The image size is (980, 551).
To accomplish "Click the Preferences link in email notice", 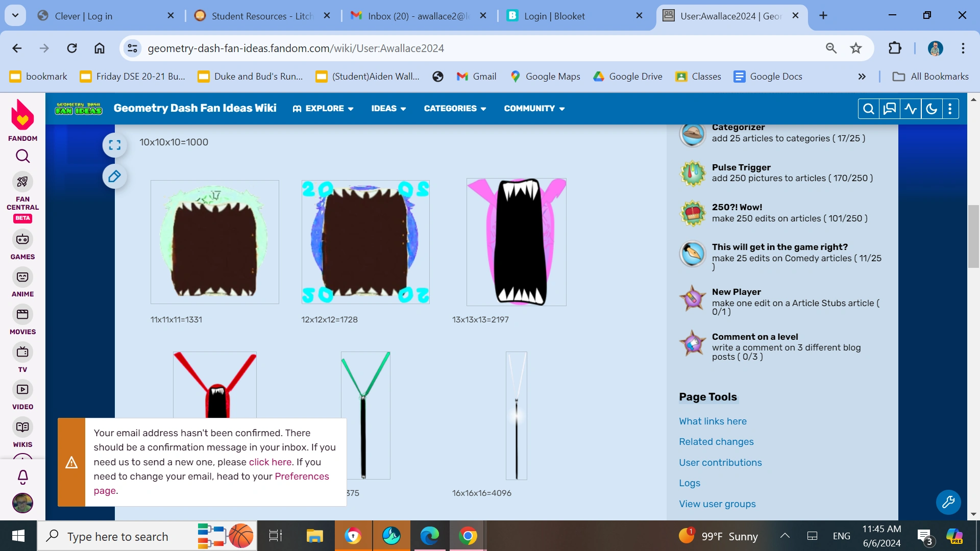I will click(x=302, y=476).
